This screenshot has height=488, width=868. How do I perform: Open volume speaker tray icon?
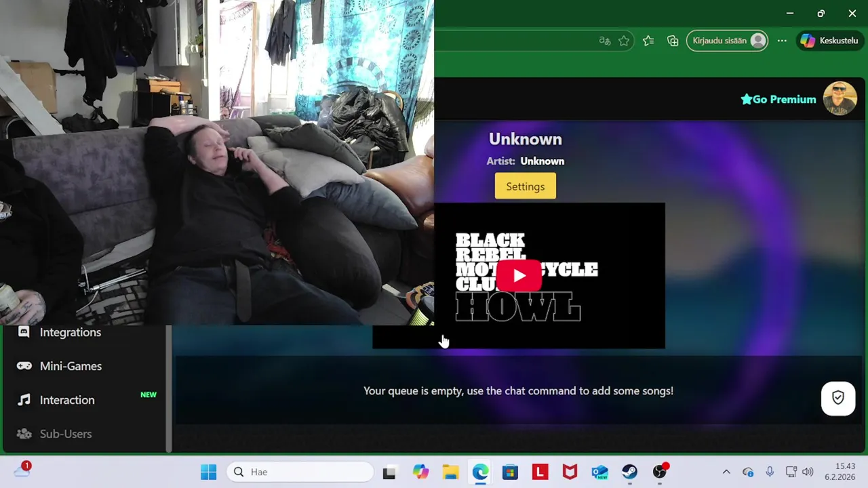(x=807, y=472)
